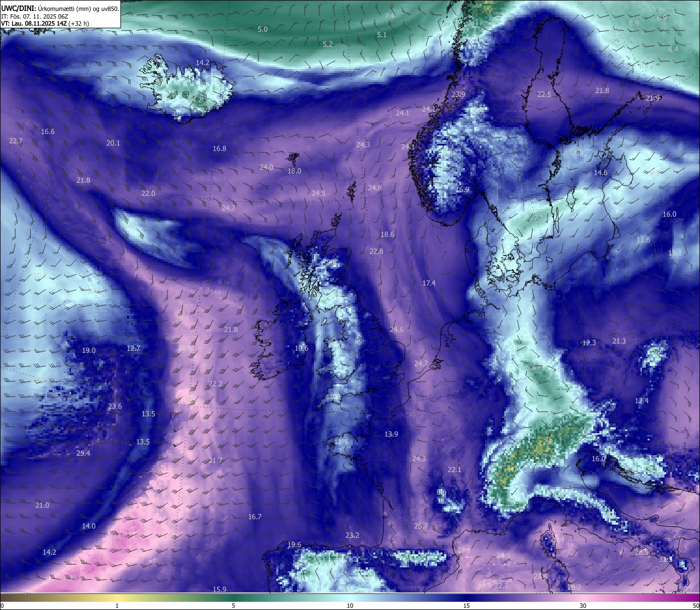Viewport: 700px width, 610px height.
Task: Click the map value '7.4' at the top
Action: click(389, 16)
